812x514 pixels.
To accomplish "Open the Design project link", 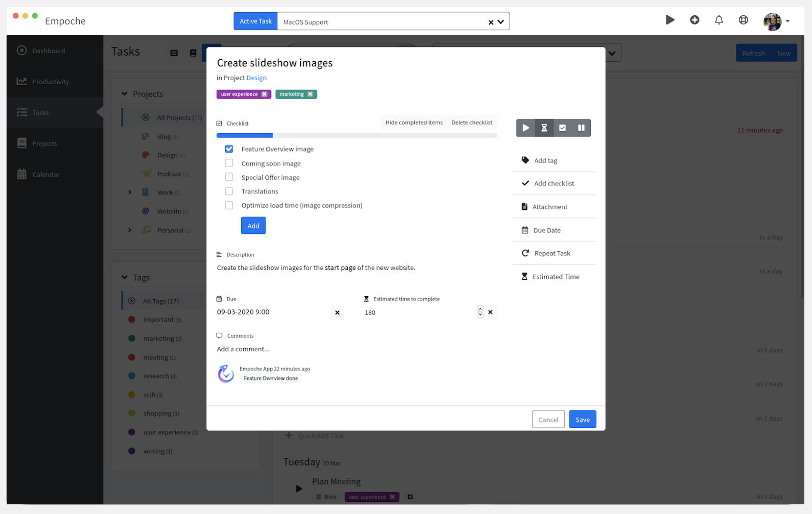I will [x=256, y=78].
